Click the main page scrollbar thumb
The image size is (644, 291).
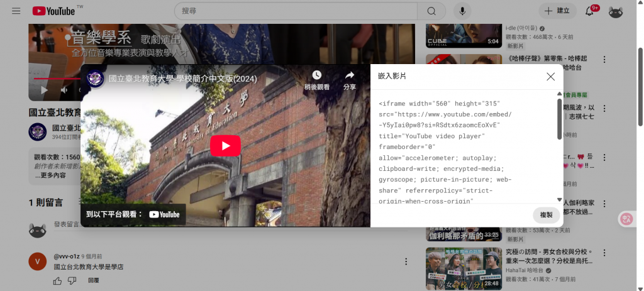point(640,86)
